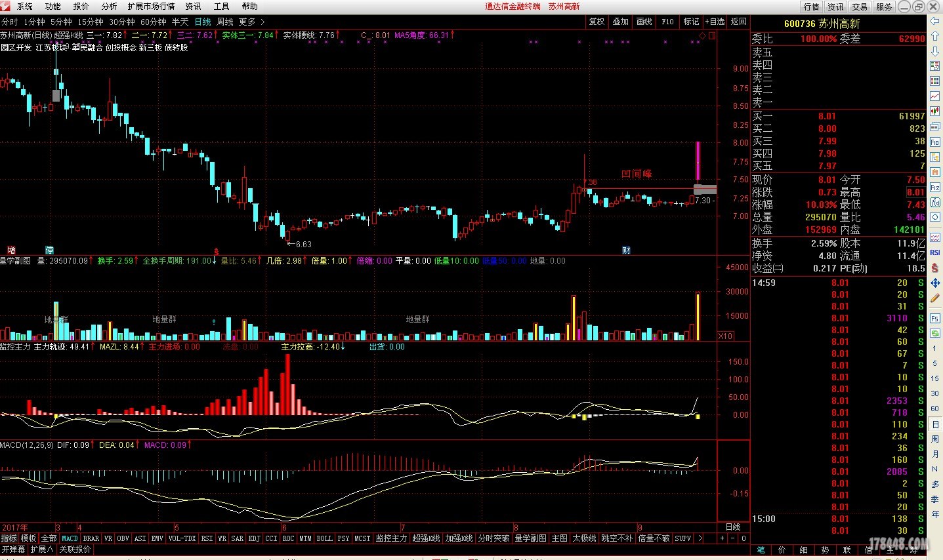The width and height of the screenshot is (943, 560).
Task: Click the F10 company info sidebar icon
Action: [935, 142]
